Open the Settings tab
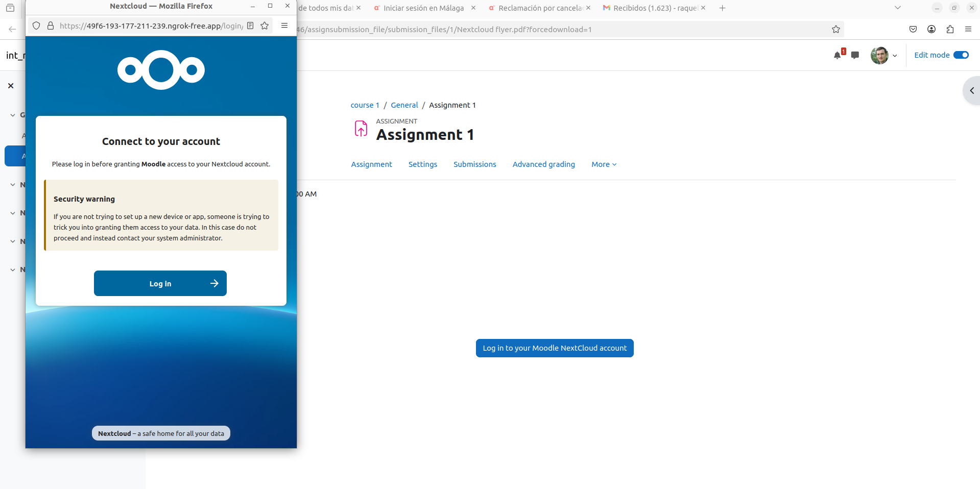This screenshot has height=489, width=980. (423, 164)
